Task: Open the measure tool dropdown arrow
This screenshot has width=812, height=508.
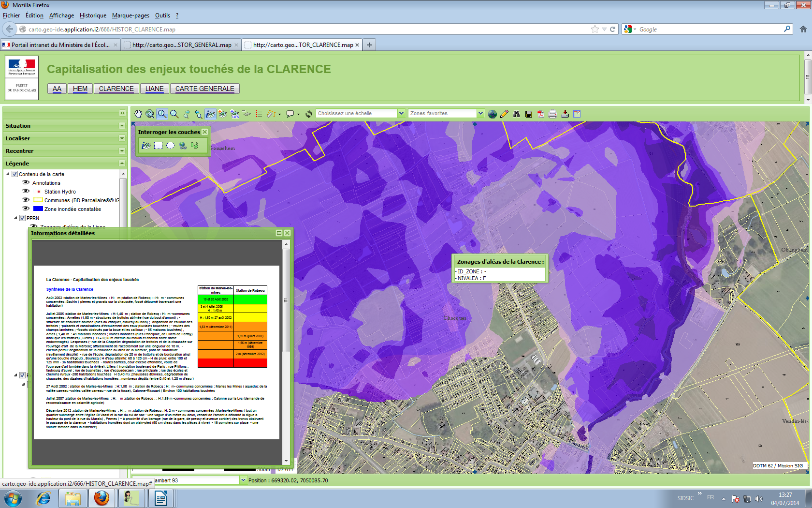Action: (279, 115)
